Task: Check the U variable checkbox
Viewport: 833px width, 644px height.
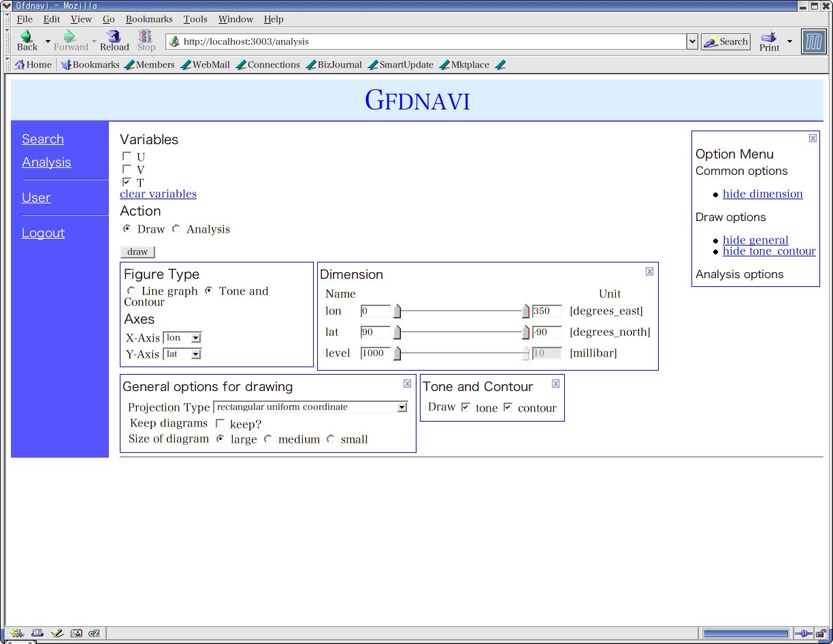Action: coord(127,156)
